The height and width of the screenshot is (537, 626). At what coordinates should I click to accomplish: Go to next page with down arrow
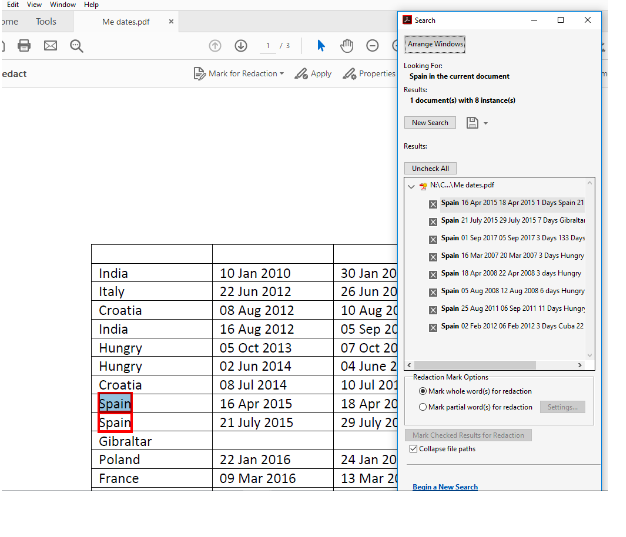(241, 46)
